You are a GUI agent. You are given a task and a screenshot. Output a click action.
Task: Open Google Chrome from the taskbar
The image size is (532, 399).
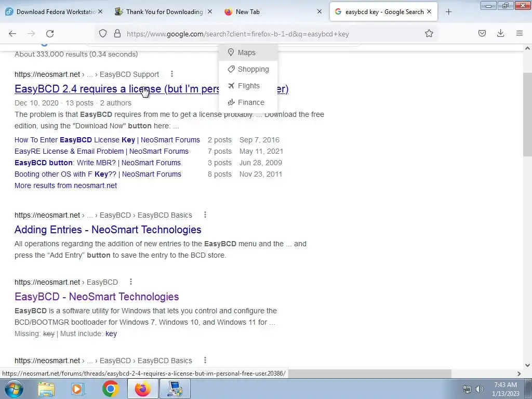[x=111, y=389]
